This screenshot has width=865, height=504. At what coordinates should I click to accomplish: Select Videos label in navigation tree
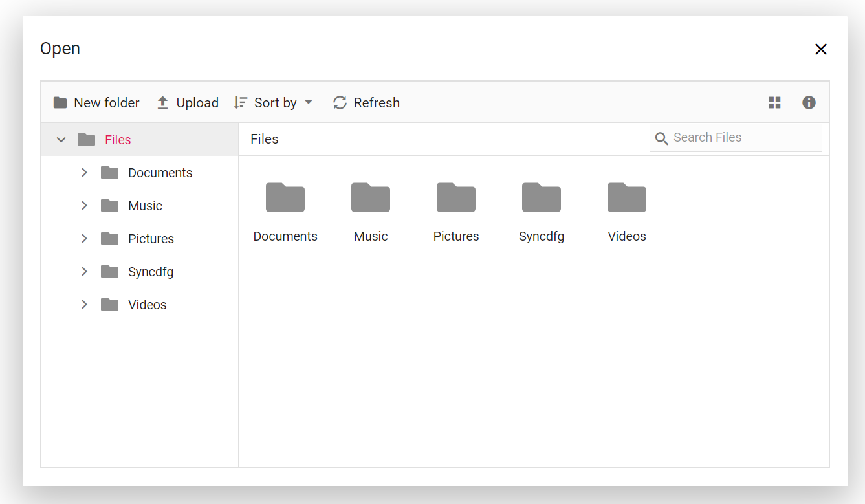pos(148,305)
